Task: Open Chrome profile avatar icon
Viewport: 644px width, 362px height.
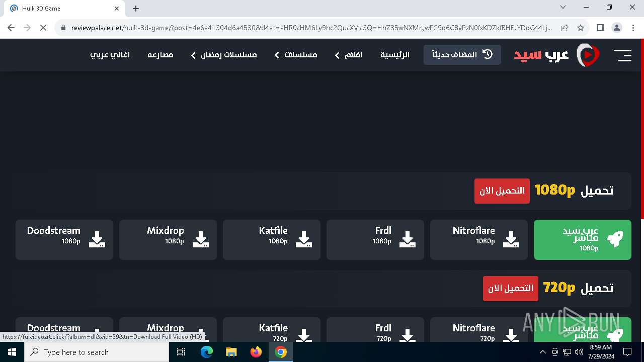Action: (x=617, y=28)
